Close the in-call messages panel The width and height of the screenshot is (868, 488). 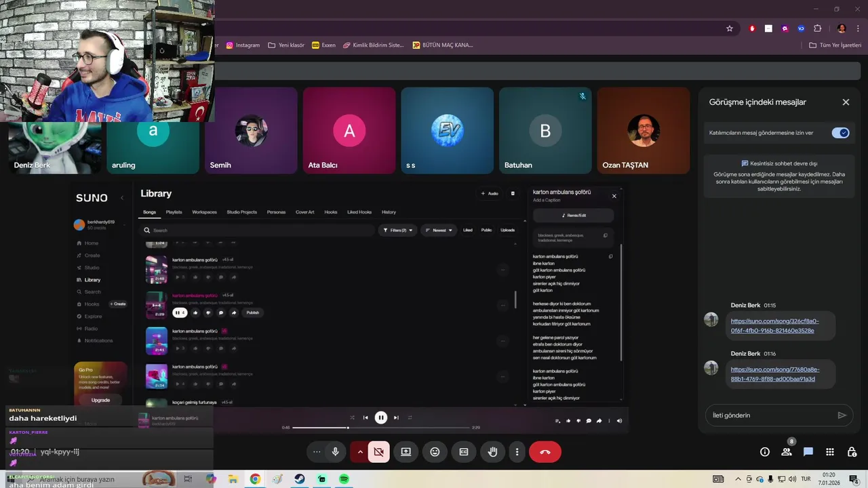pos(846,102)
